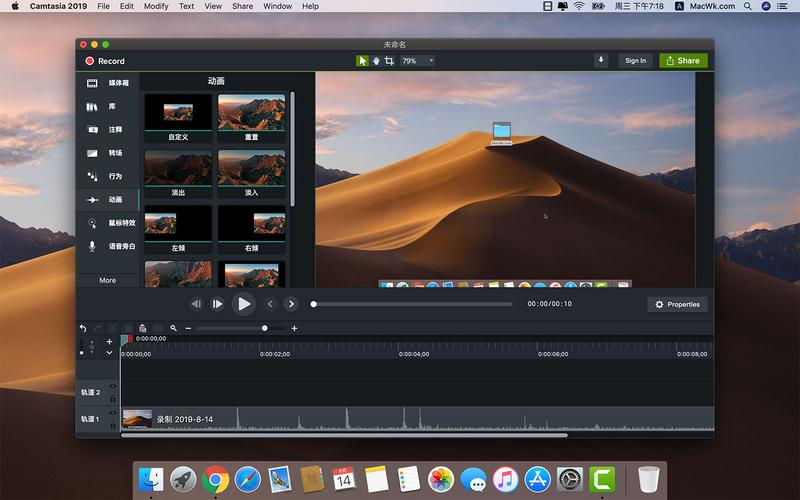This screenshot has height=500, width=800.
Task: Select the crop tool
Action: point(389,61)
